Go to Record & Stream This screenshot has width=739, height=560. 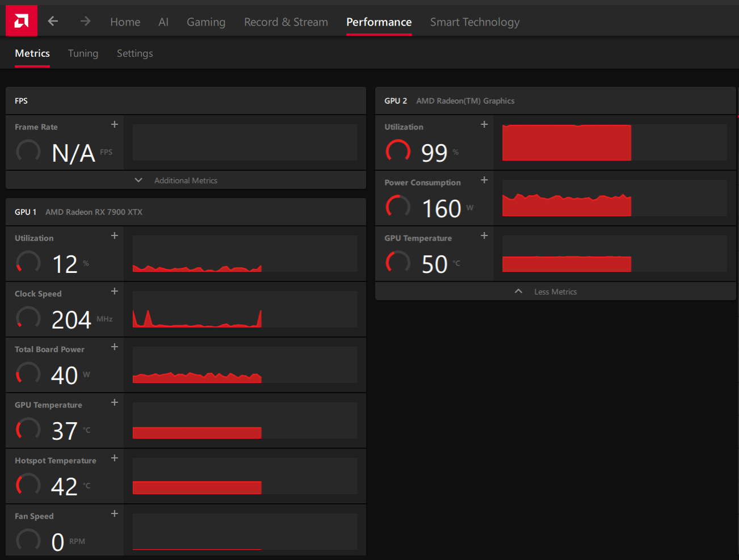tap(286, 22)
